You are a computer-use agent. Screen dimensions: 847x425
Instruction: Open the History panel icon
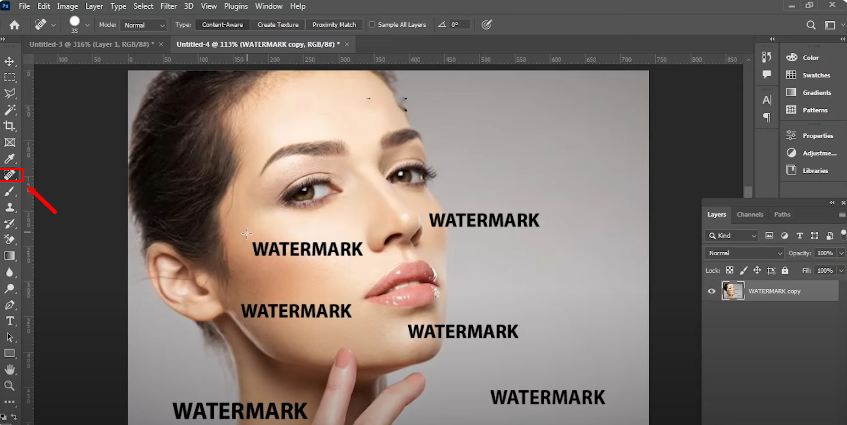[767, 57]
